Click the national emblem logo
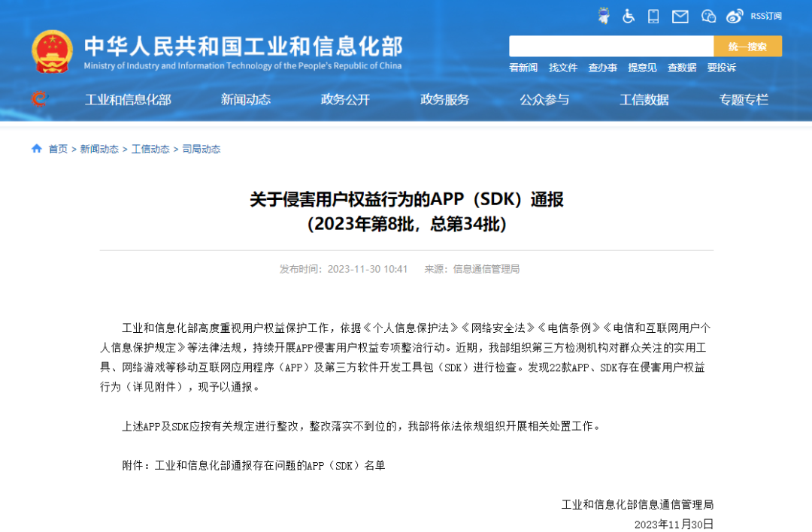Image resolution: width=812 pixels, height=532 pixels. pyautogui.click(x=52, y=51)
